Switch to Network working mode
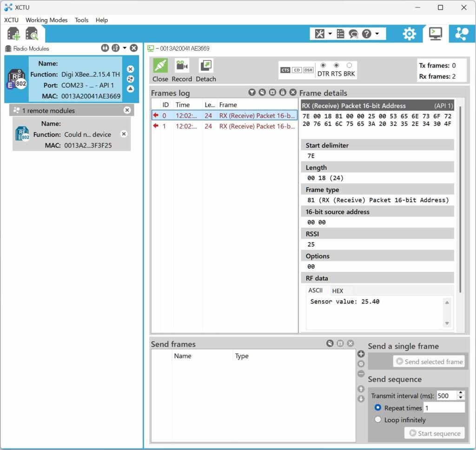 [462, 34]
